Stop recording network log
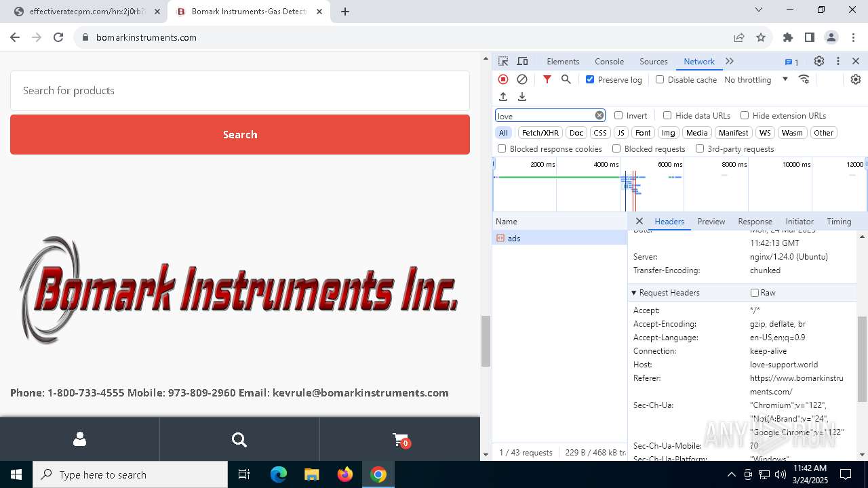The width and height of the screenshot is (868, 488). 503,79
